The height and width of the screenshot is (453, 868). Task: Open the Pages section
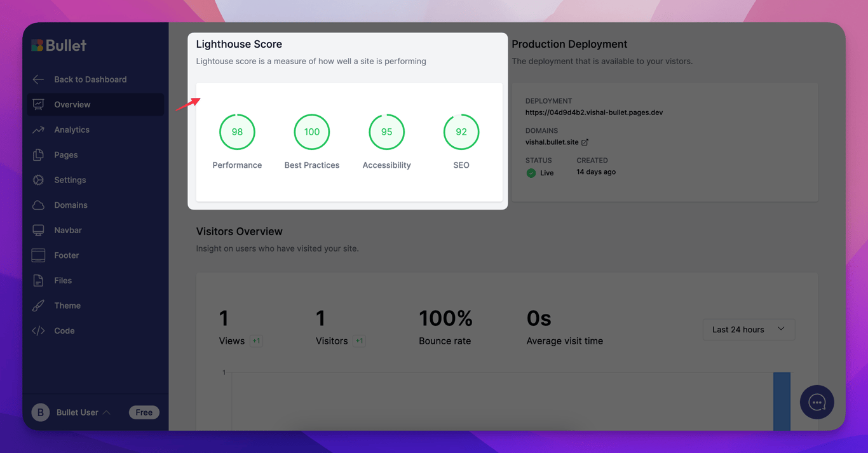coord(66,155)
